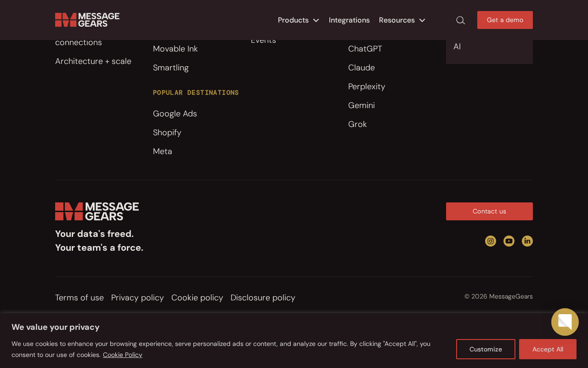The image size is (588, 368).
Task: Open the chat widget bubble
Action: (565, 322)
